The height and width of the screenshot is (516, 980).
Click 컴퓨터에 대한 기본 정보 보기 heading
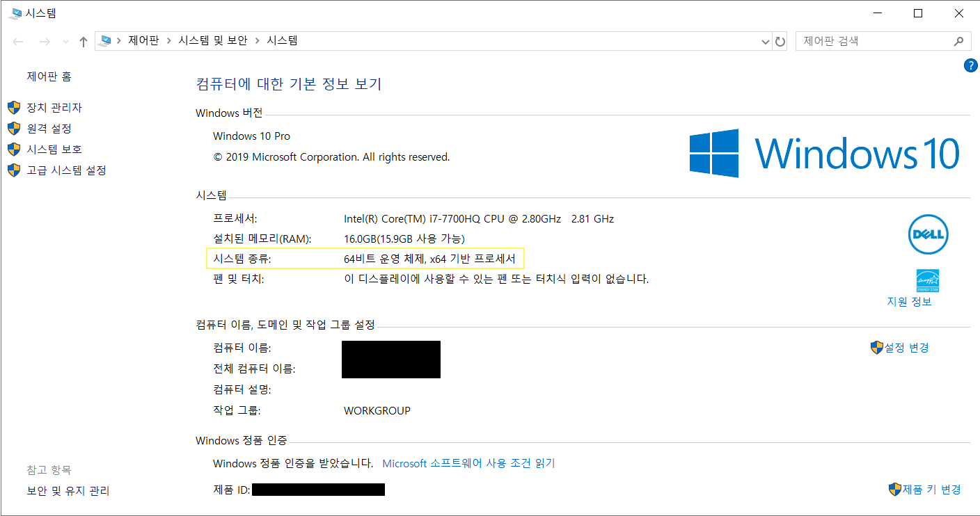(x=289, y=85)
